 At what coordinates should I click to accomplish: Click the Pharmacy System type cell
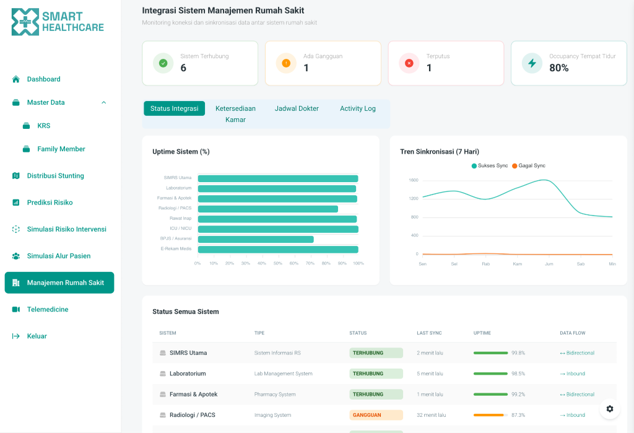click(275, 394)
